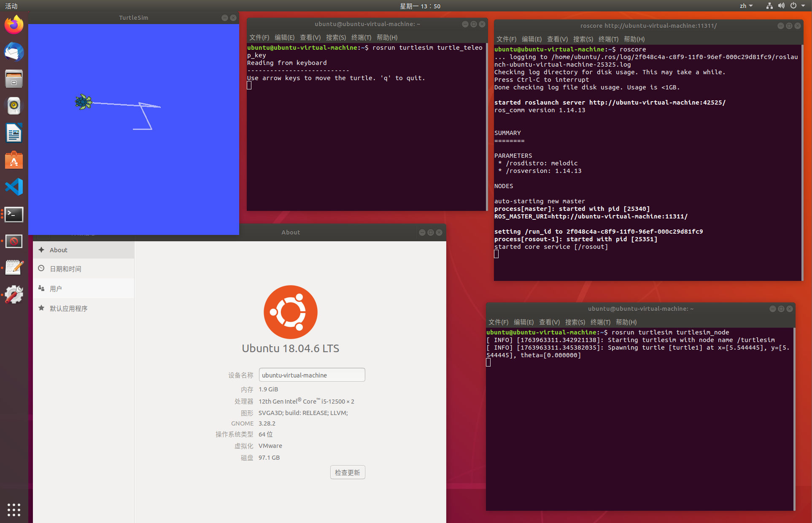Open the system power menu arrow
Viewport: 812px width, 523px height.
tap(803, 6)
